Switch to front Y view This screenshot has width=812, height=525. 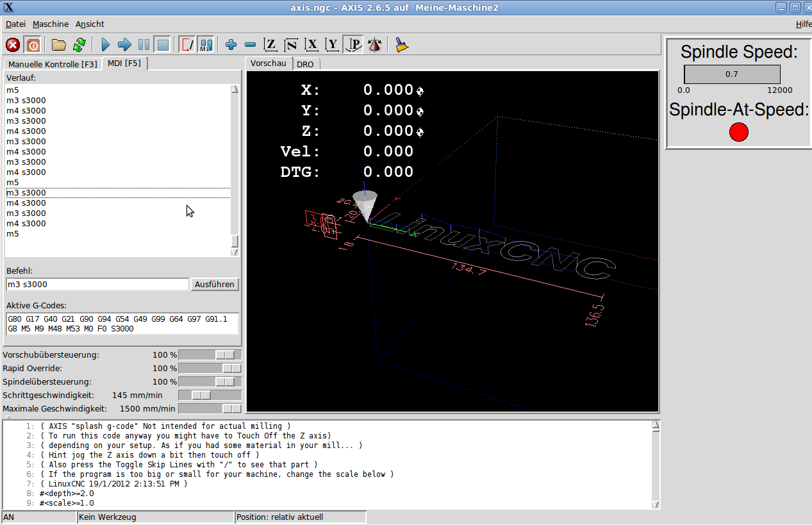(x=332, y=45)
